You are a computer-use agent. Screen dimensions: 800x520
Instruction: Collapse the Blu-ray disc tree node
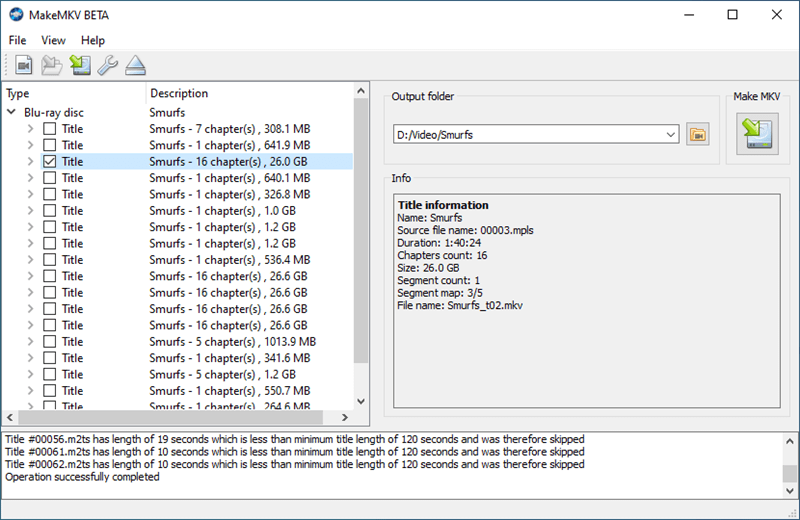pyautogui.click(x=11, y=112)
